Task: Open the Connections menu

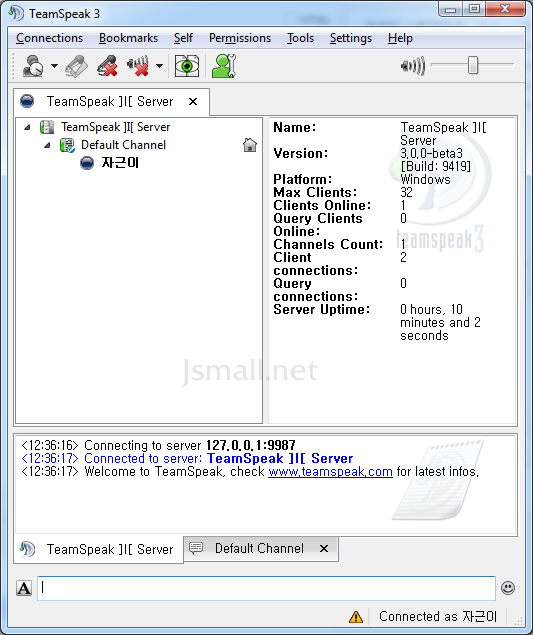Action: click(49, 38)
